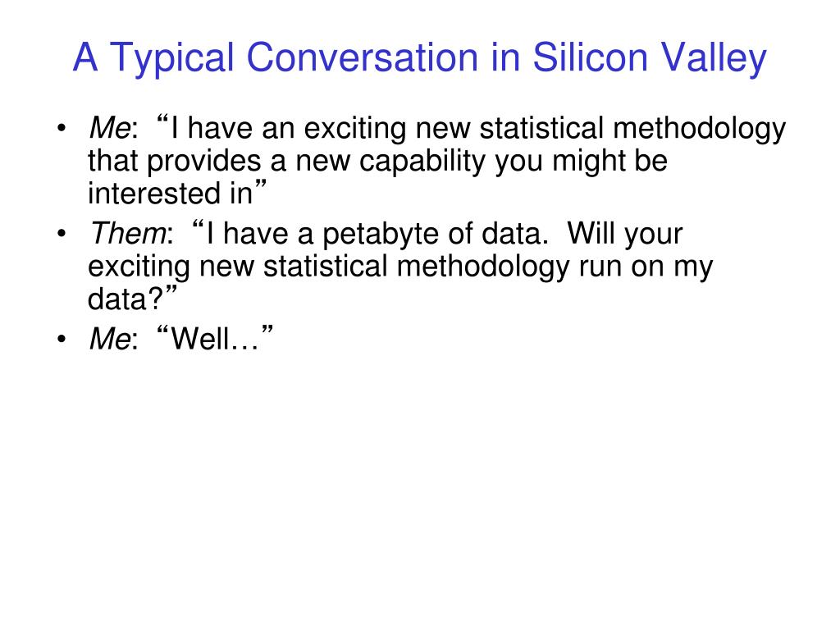Click the italic 'Me' in first bullet
The width and height of the screenshot is (840, 630).
[110, 128]
